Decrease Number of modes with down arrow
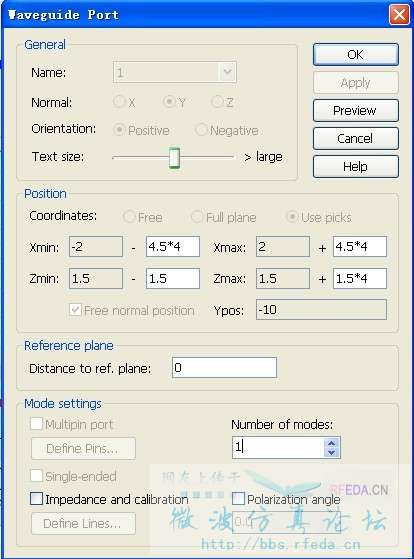Image resolution: width=414 pixels, height=559 pixels. (x=331, y=452)
